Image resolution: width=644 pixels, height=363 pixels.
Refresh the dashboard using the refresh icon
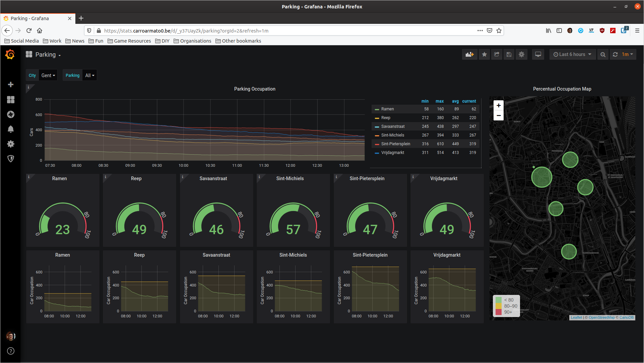point(615,54)
